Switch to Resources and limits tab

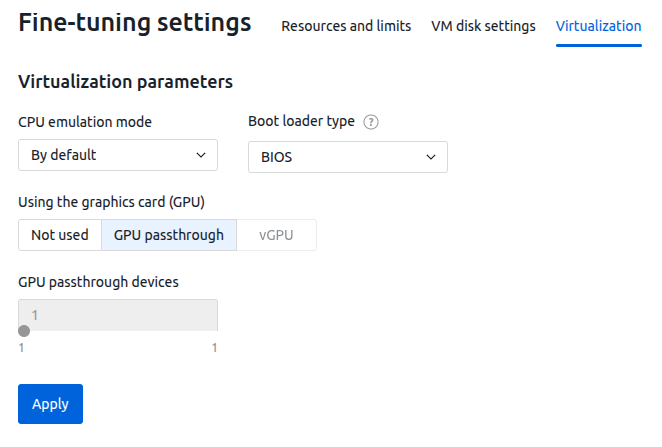point(346,26)
